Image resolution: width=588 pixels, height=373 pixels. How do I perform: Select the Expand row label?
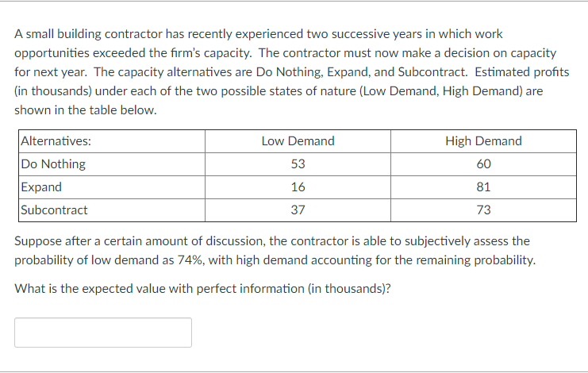pyautogui.click(x=41, y=187)
